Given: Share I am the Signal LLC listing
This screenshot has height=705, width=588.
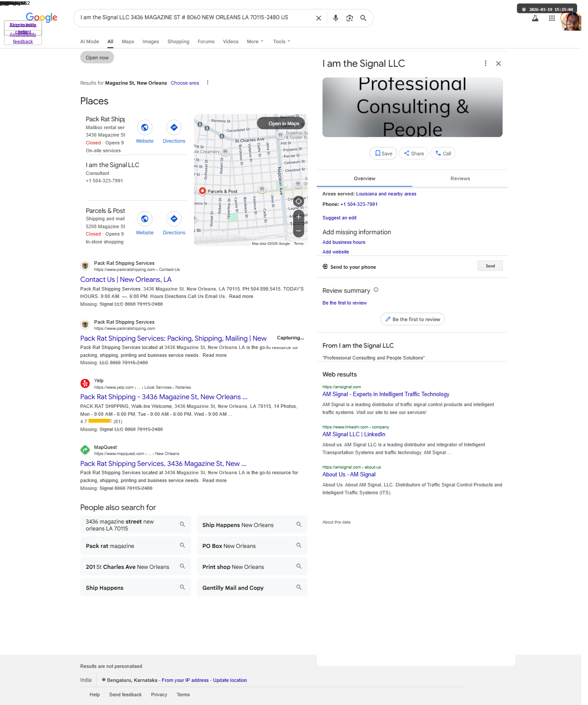Looking at the screenshot, I should tap(414, 153).
